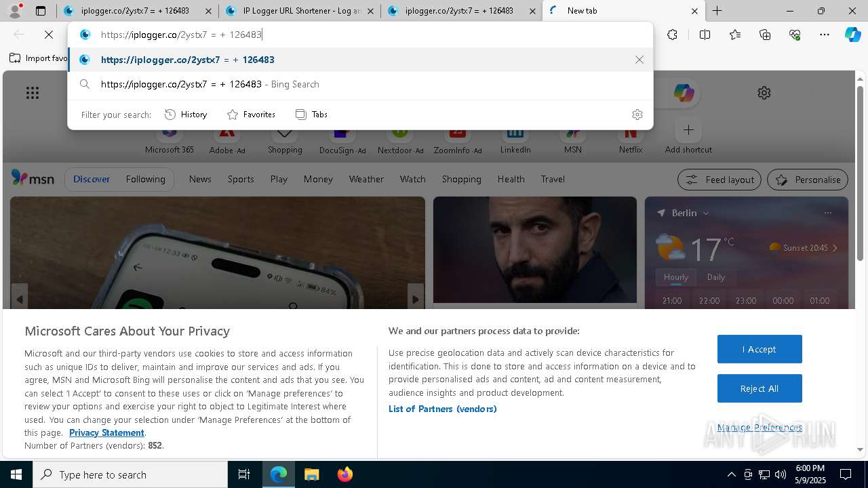The height and width of the screenshot is (488, 868).
Task: Open the Copilot sidebar icon
Action: (x=852, y=35)
